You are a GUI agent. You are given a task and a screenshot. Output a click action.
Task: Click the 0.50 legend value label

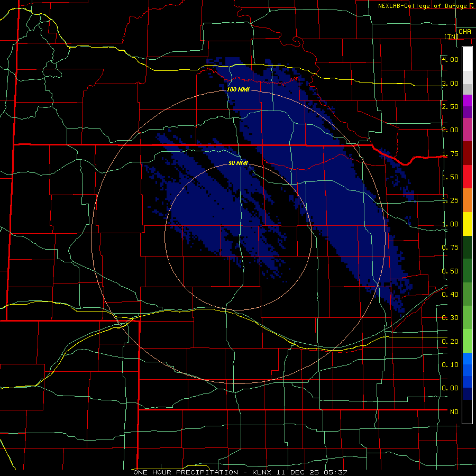(450, 271)
